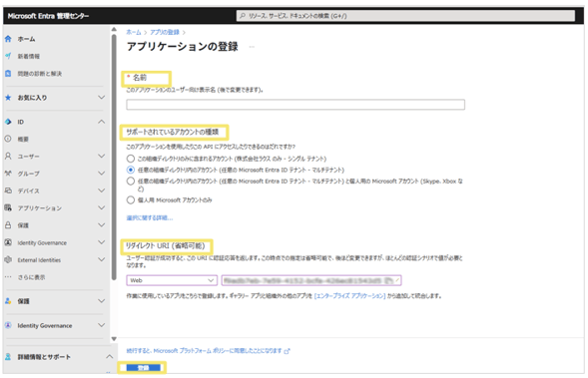
Task: Click the Applications grid icon
Action: 8,207
